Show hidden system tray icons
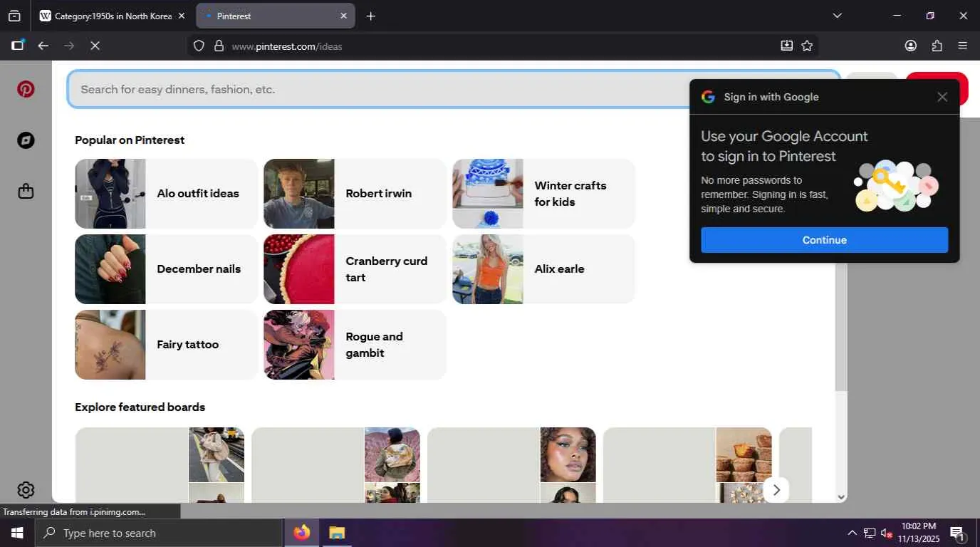 [x=852, y=533]
